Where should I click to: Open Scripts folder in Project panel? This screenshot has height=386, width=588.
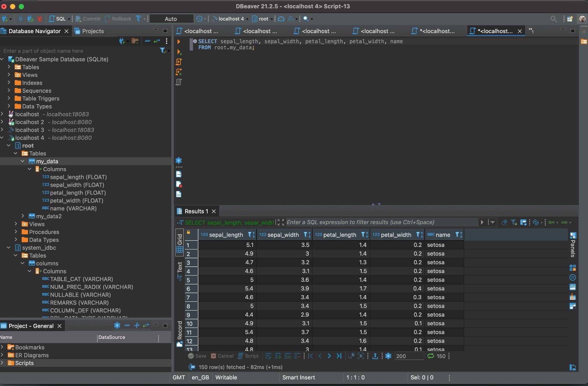24,363
